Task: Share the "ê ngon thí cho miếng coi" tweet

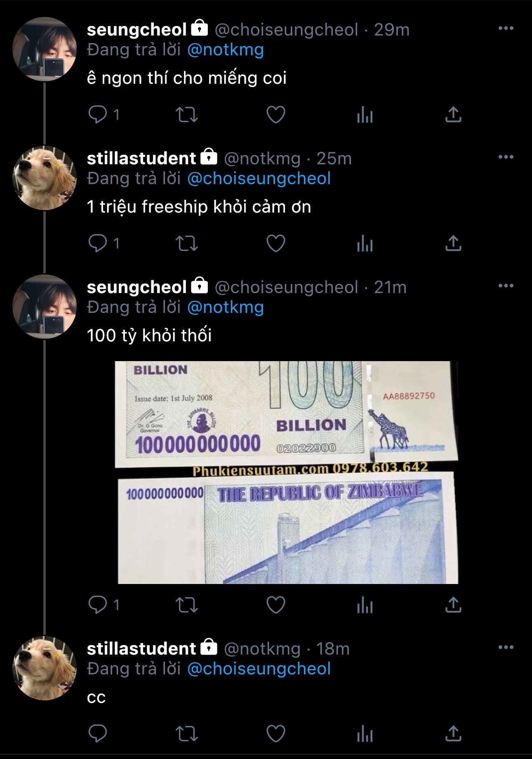Action: 453,115
